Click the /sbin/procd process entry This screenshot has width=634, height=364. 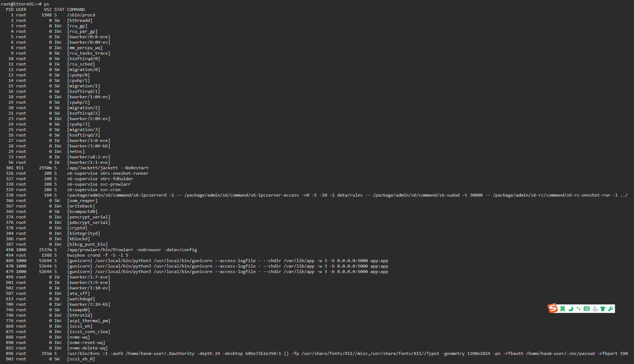coord(81,15)
